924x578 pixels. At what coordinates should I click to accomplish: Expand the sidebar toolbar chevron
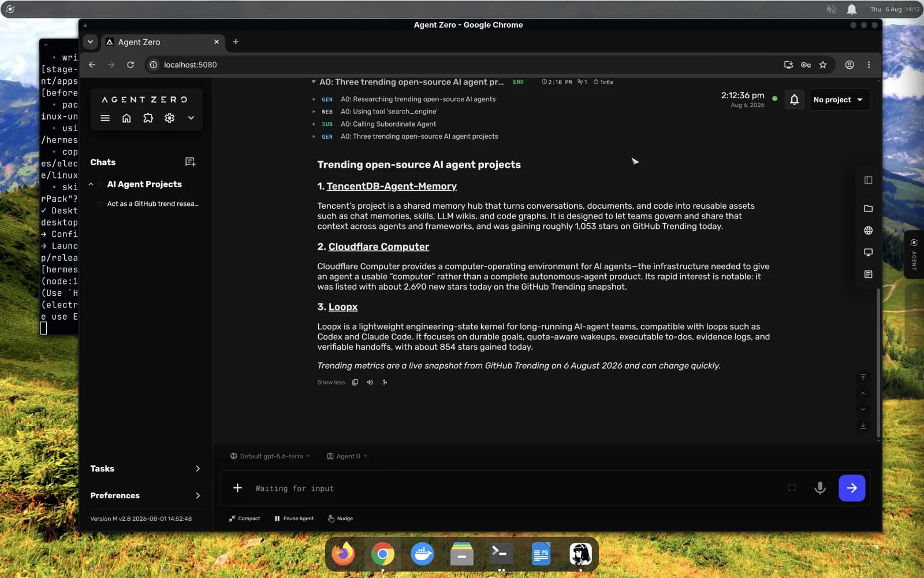coord(191,118)
